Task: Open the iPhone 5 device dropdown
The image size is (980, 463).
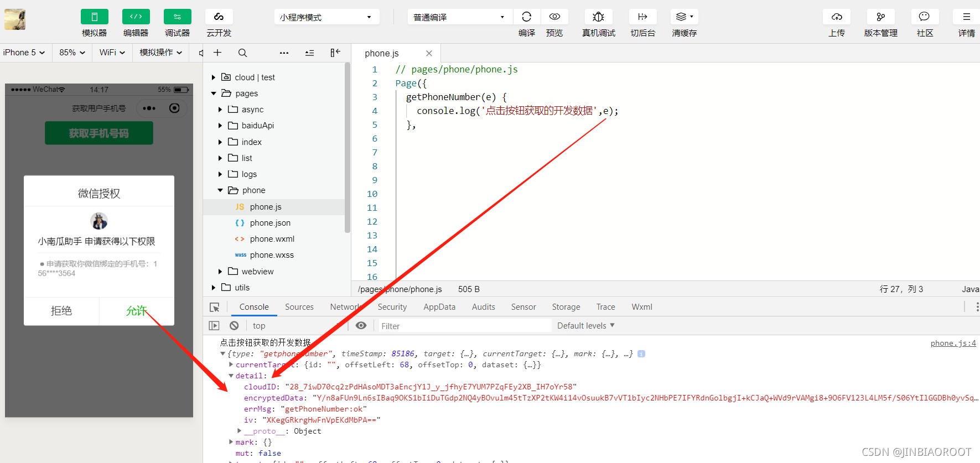Action: (24, 53)
